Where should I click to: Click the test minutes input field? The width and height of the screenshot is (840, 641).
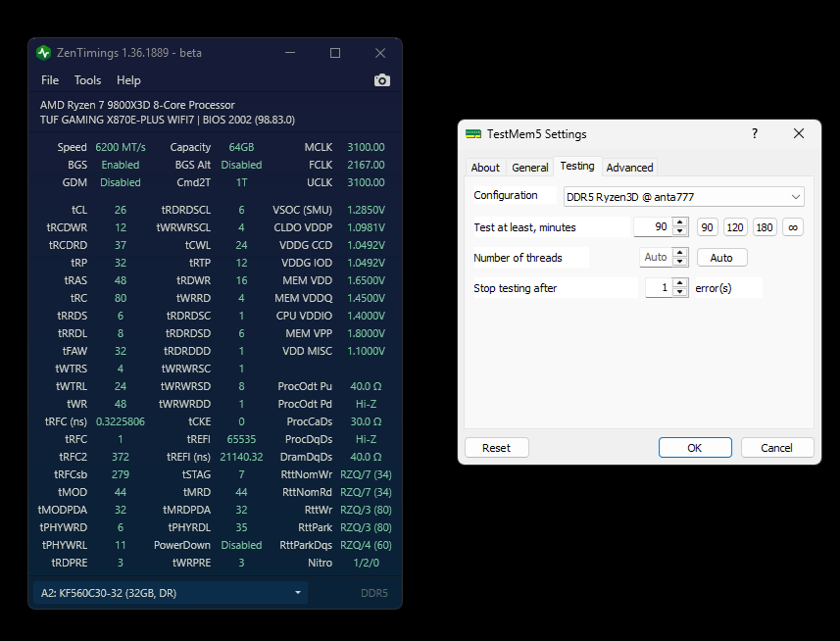point(654,227)
